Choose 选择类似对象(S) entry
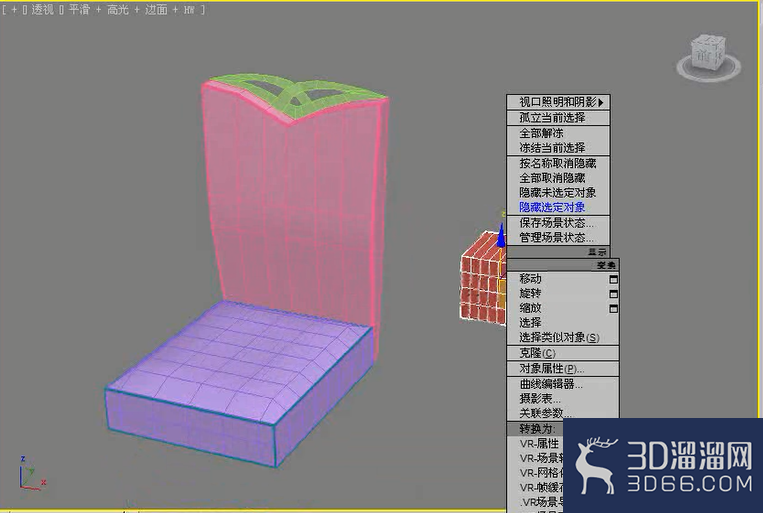763x513 pixels. pos(563,337)
